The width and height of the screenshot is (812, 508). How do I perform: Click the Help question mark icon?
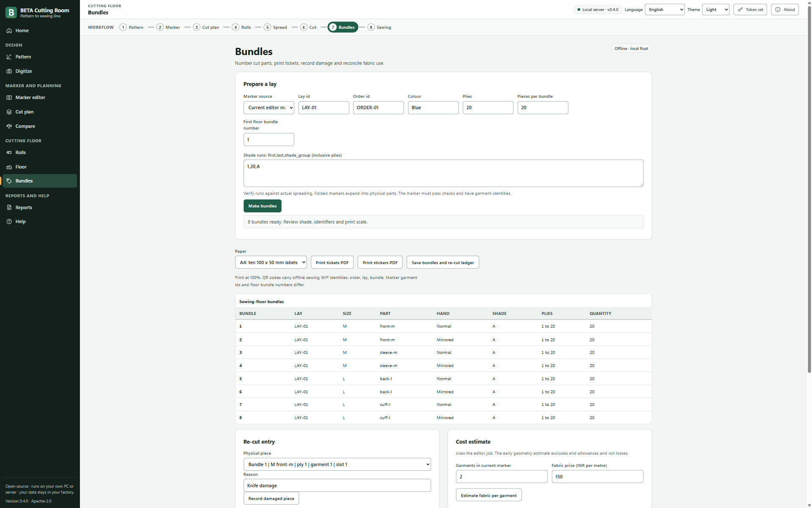tap(9, 221)
